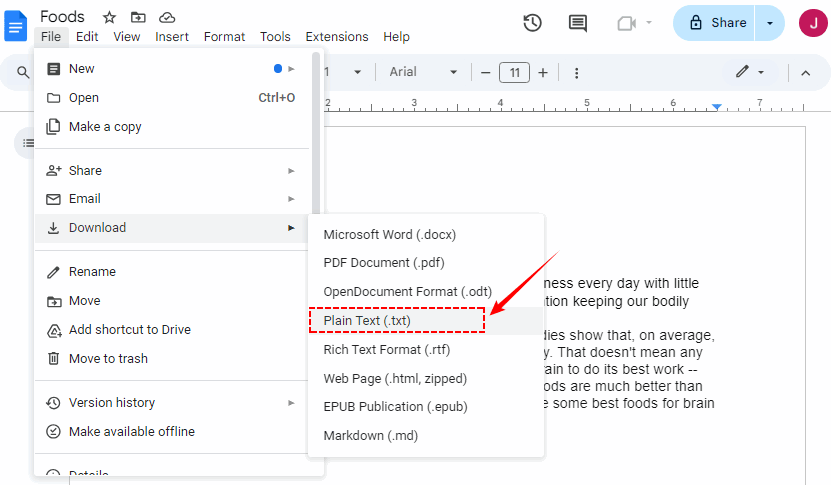Download as OpenDocument Format (.odt)

point(426,292)
